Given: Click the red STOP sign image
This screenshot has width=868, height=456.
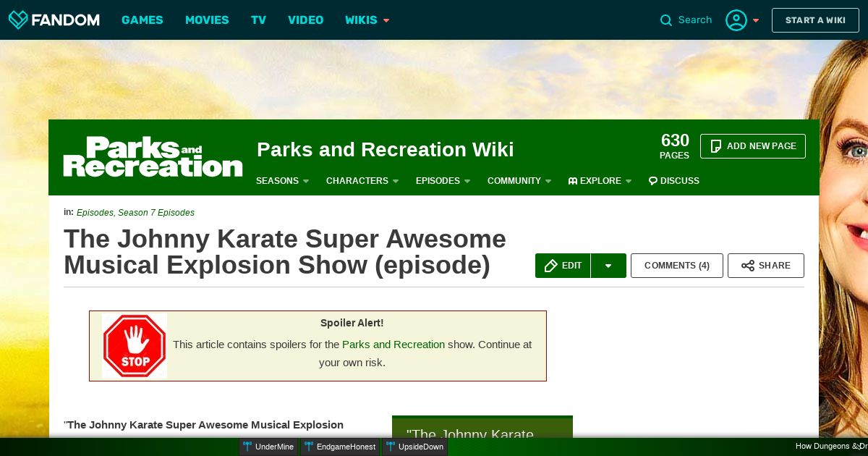Looking at the screenshot, I should click(135, 346).
